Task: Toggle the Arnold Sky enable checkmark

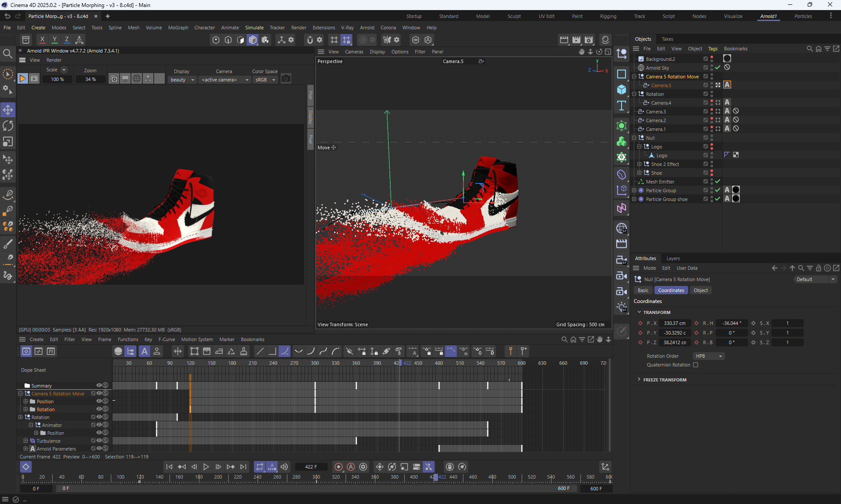Action: [717, 67]
